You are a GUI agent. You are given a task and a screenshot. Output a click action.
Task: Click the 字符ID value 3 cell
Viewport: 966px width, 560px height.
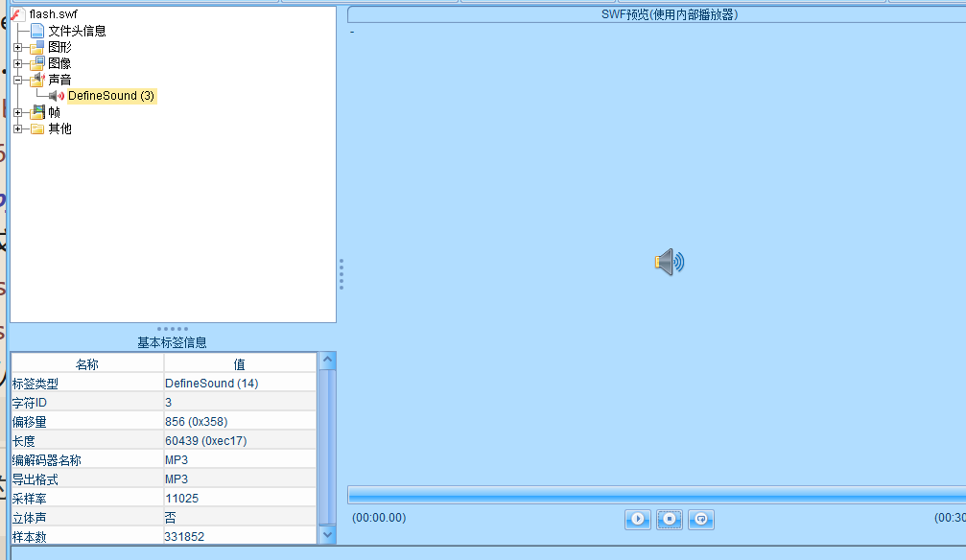coord(240,403)
